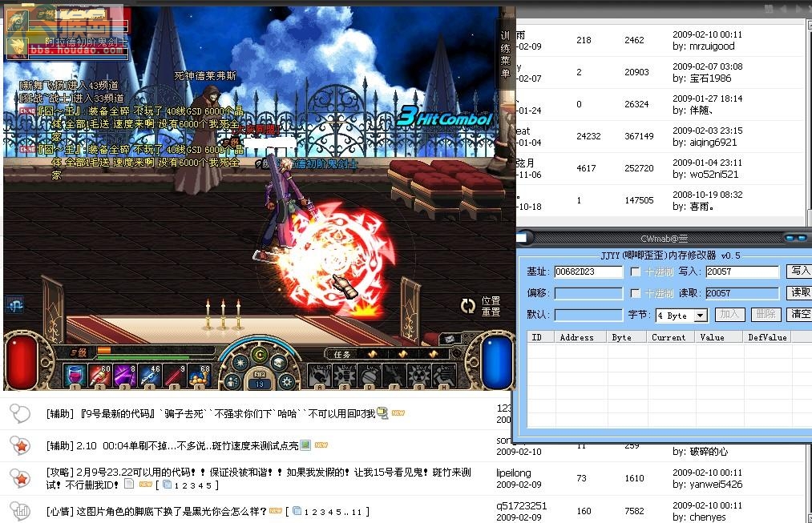The image size is (812, 523).
Task: Open the attachment icon on 9号最新的代码 thread
Action: tap(382, 412)
